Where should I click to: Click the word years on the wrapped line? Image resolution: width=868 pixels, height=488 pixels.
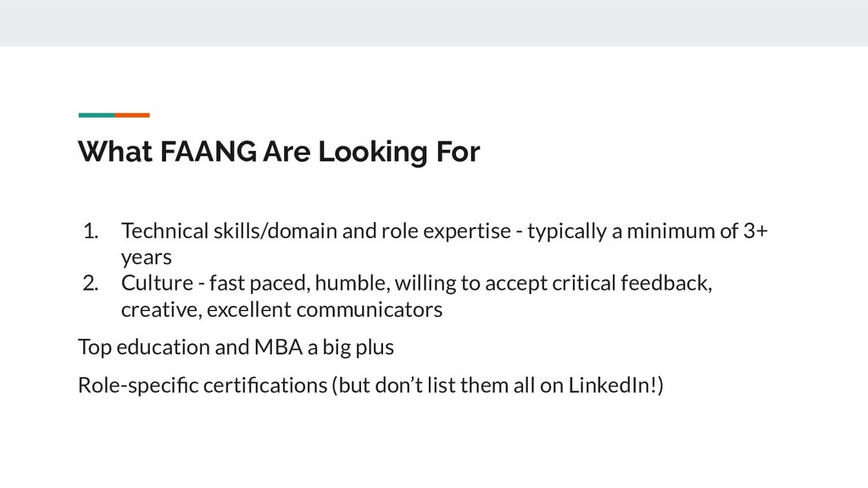click(146, 258)
